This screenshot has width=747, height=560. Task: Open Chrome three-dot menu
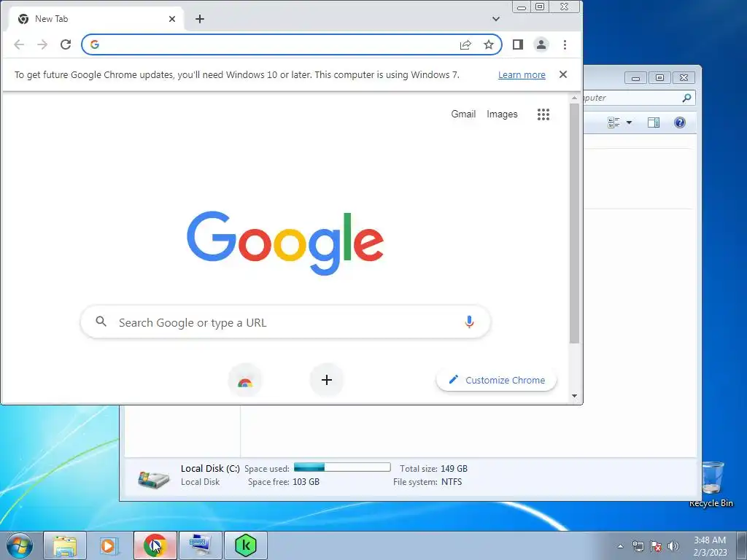565,44
